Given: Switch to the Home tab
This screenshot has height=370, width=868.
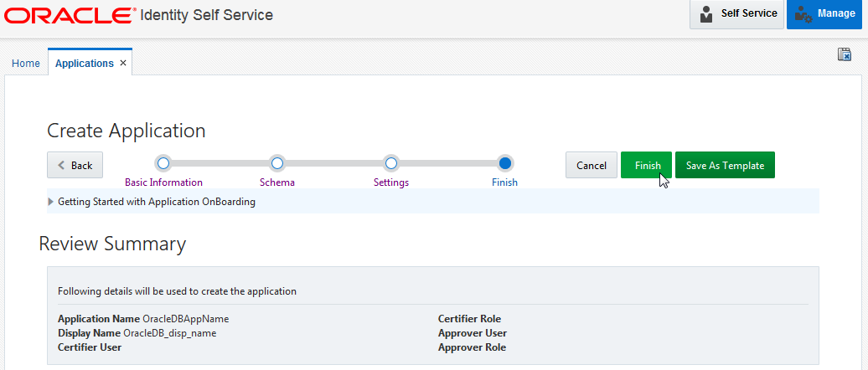Looking at the screenshot, I should [25, 64].
